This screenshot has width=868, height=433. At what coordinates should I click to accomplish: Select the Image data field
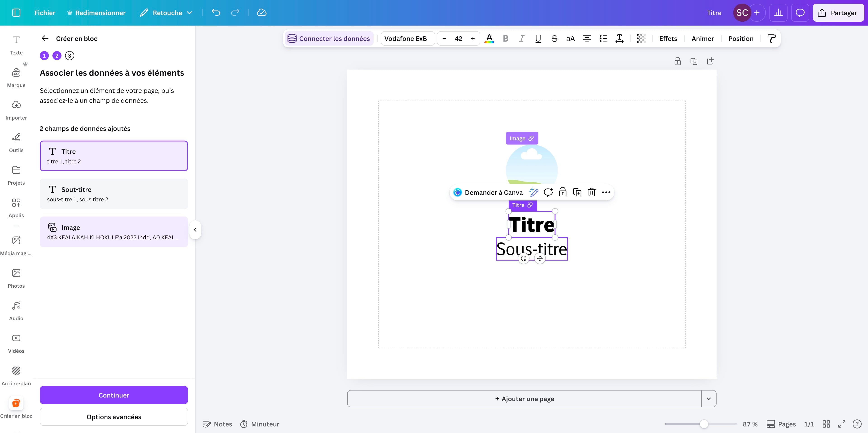(x=114, y=232)
